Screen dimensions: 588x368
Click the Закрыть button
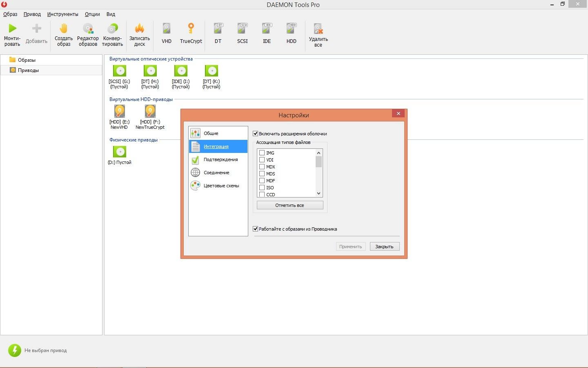(385, 247)
